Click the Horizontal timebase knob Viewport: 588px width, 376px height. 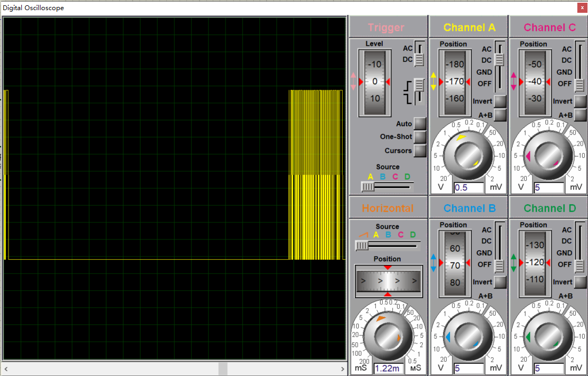pyautogui.click(x=388, y=336)
